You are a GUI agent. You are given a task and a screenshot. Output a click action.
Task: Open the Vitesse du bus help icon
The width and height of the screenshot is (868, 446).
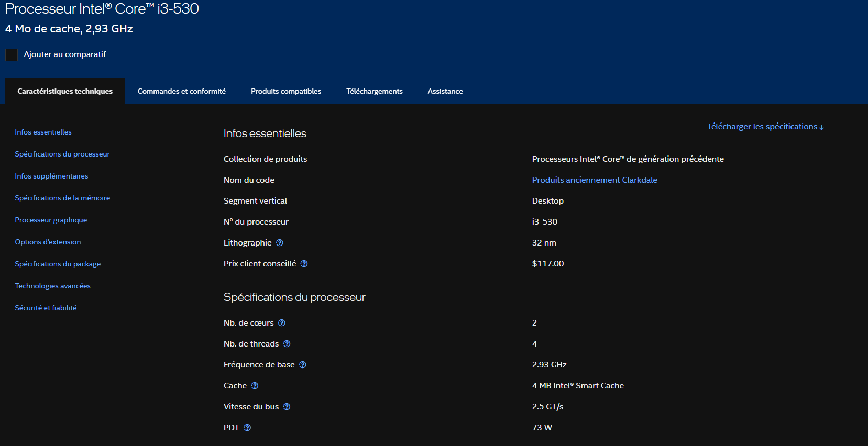tap(287, 407)
